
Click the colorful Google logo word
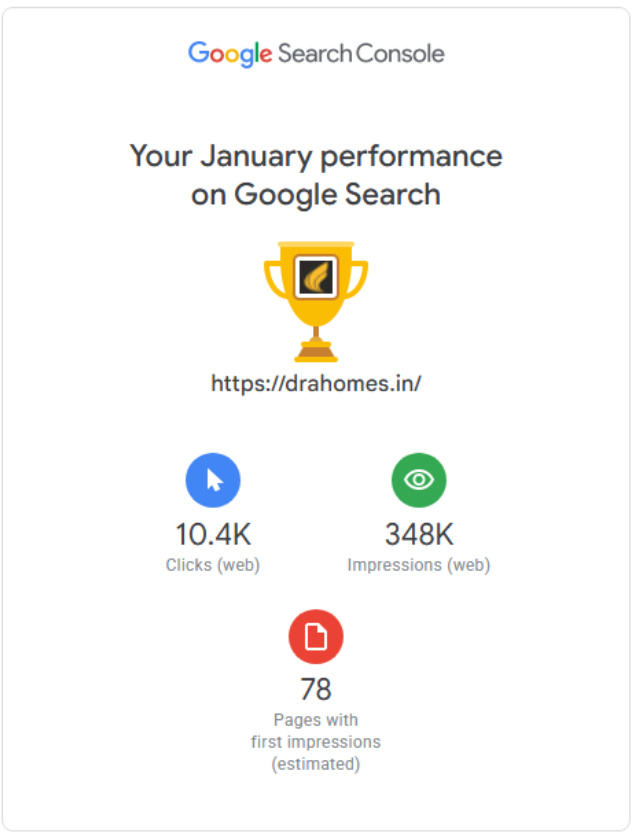(x=230, y=54)
